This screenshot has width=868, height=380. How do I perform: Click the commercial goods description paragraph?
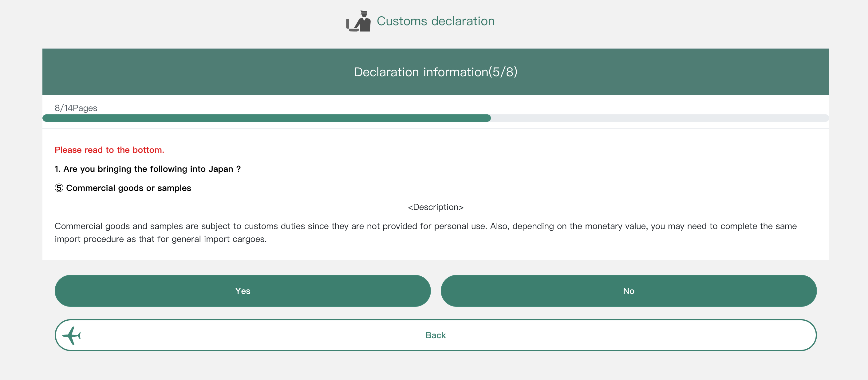(x=426, y=232)
